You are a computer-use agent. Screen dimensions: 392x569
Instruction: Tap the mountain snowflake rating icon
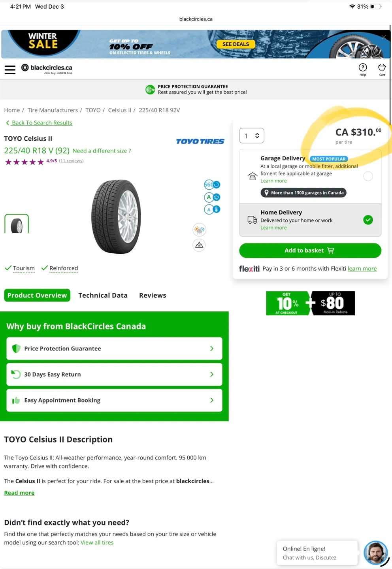click(199, 245)
